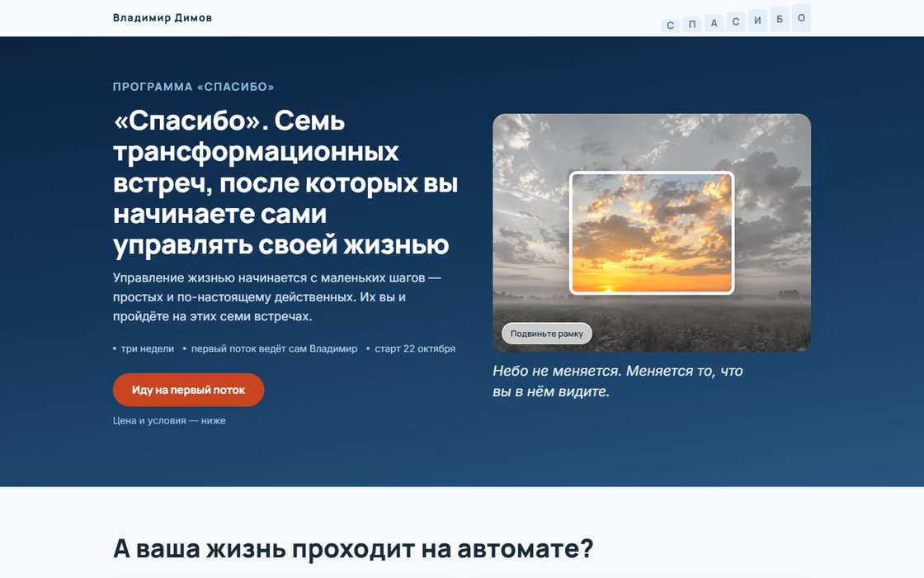Image resolution: width=924 pixels, height=578 pixels.
Task: Click the «ПРОГРАММА «СПАСИБО»» eyebrow label
Action: (193, 87)
